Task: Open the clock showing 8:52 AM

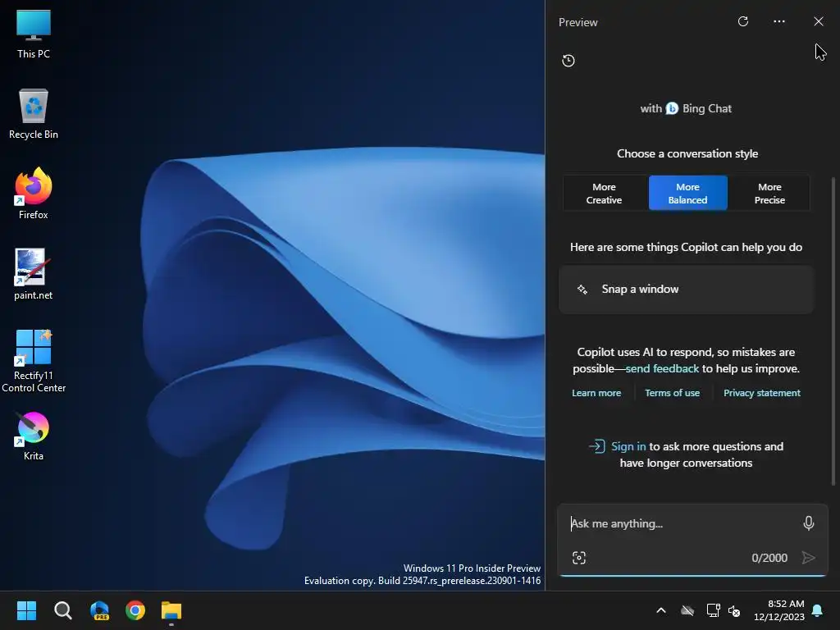Action: tap(779, 610)
